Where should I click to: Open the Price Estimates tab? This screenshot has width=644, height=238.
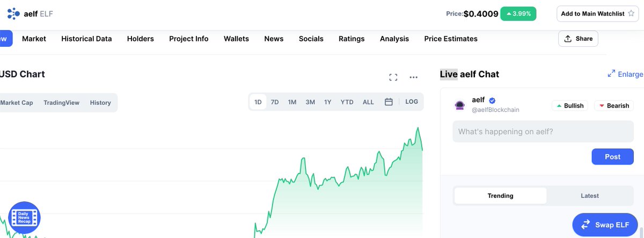pyautogui.click(x=451, y=39)
